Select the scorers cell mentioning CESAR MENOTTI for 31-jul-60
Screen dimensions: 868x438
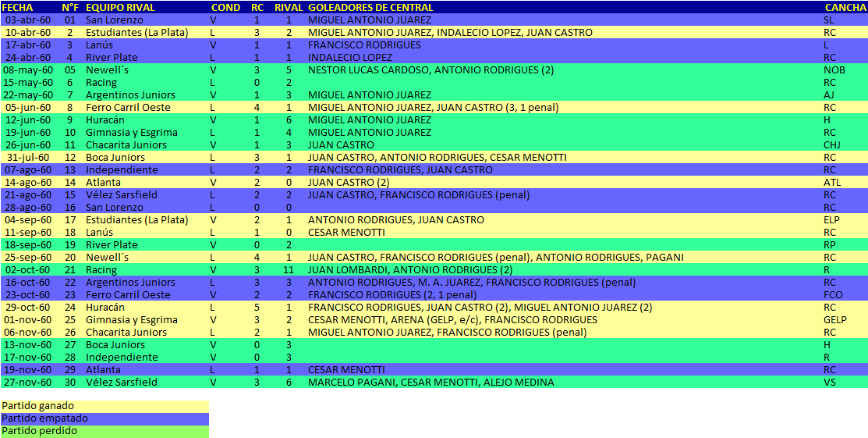(437, 158)
